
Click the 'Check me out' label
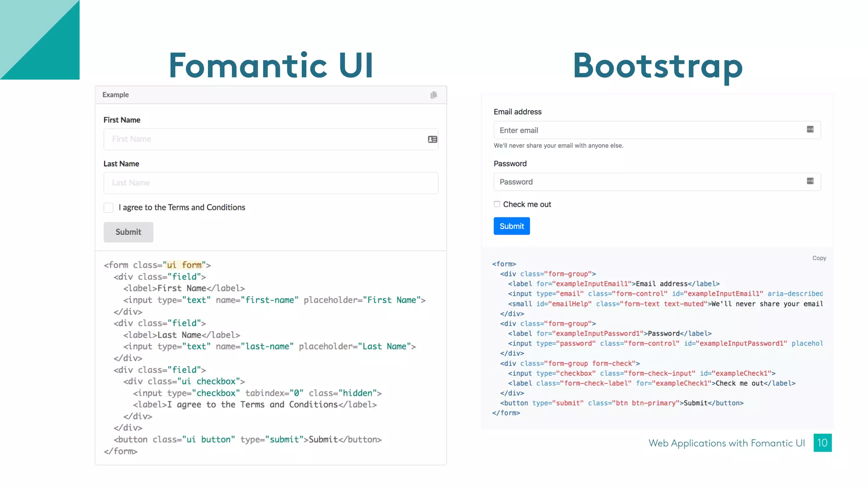point(527,204)
